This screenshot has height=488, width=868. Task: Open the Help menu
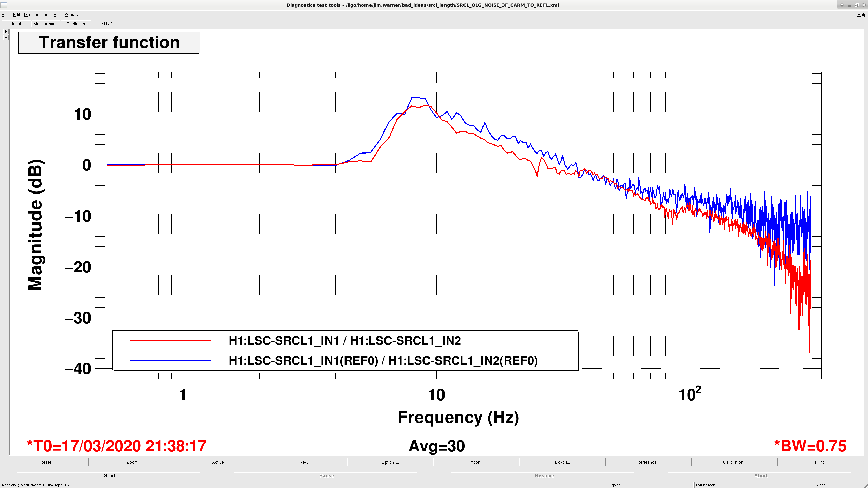pos(862,15)
